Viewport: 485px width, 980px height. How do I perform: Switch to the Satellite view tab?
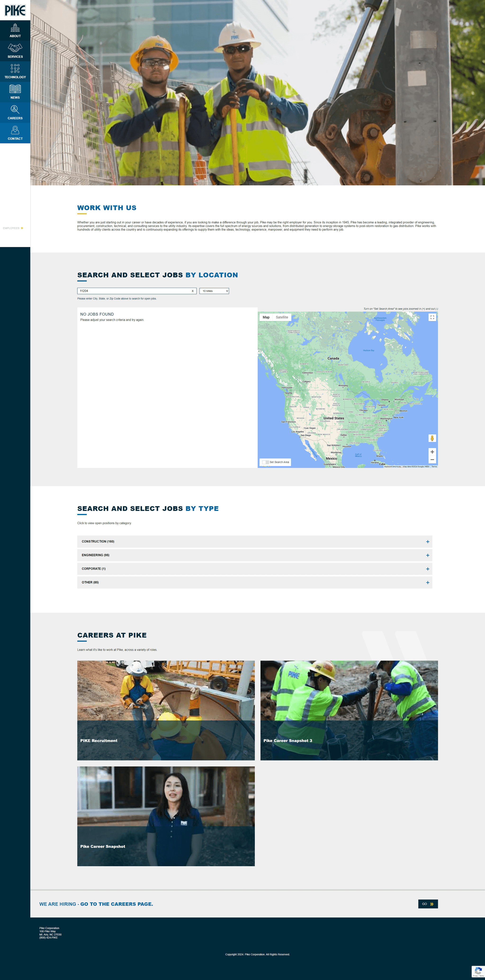[x=282, y=317]
